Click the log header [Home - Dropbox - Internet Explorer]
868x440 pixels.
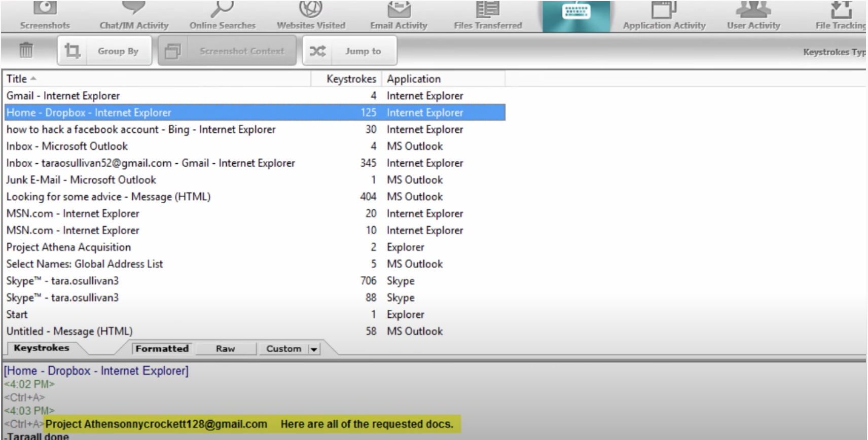pos(96,371)
